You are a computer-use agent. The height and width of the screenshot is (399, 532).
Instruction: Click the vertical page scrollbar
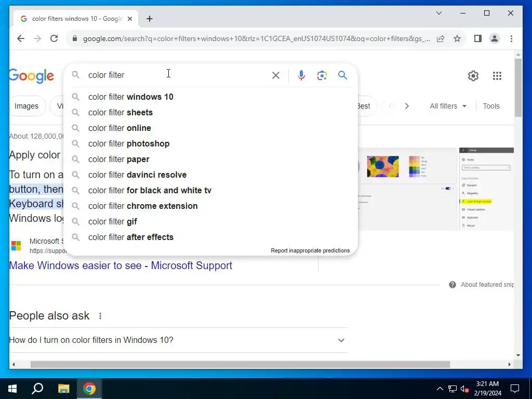[x=518, y=88]
